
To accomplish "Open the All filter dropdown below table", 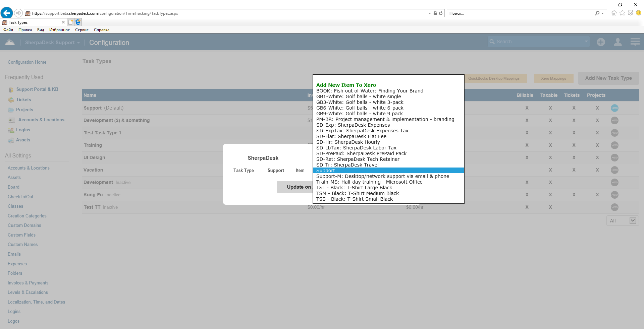I will [x=622, y=221].
